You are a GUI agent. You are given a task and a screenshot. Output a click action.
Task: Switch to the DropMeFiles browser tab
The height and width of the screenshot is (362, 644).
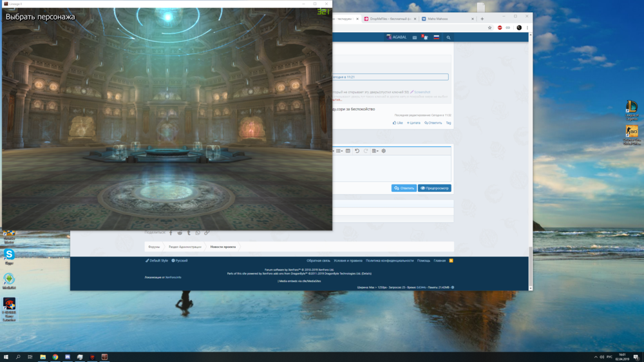(x=389, y=19)
